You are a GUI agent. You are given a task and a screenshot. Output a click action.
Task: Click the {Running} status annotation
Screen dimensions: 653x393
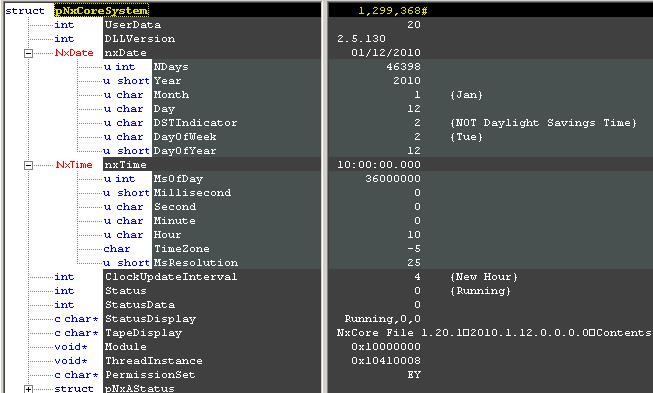[x=480, y=291]
